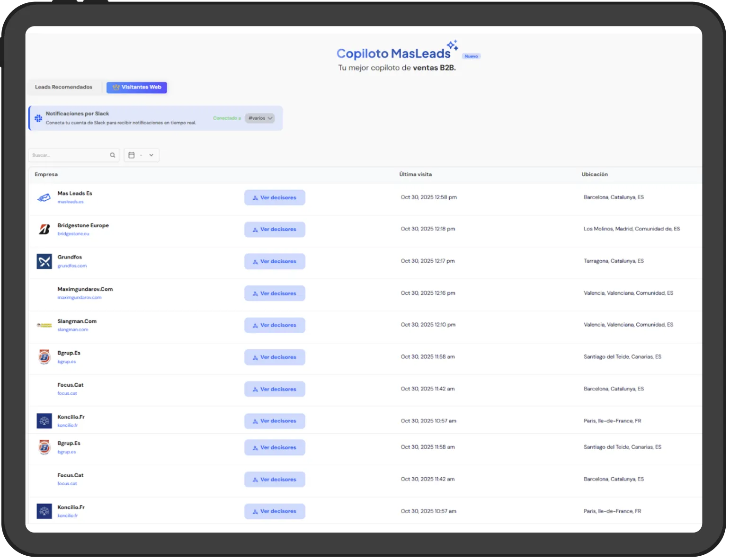Click the Bridgestone Europe logo icon
The image size is (730, 560).
coord(44,230)
